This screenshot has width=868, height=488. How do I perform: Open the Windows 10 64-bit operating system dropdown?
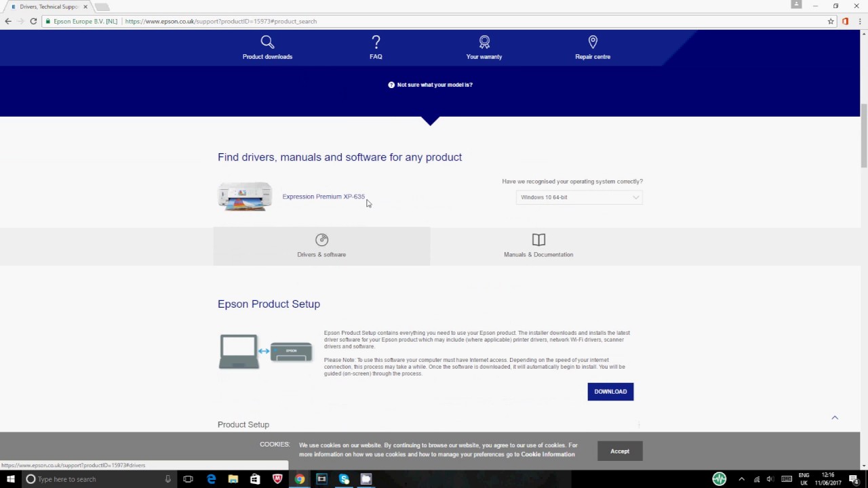click(579, 197)
